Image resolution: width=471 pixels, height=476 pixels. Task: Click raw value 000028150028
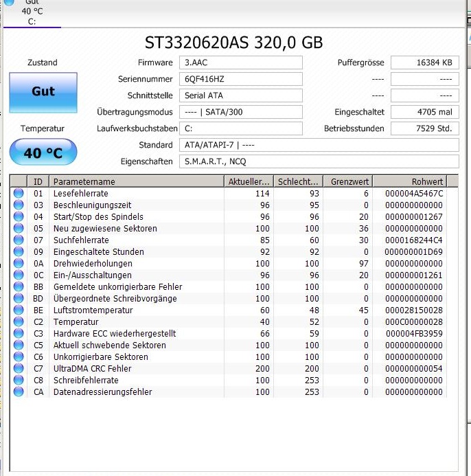414,310
